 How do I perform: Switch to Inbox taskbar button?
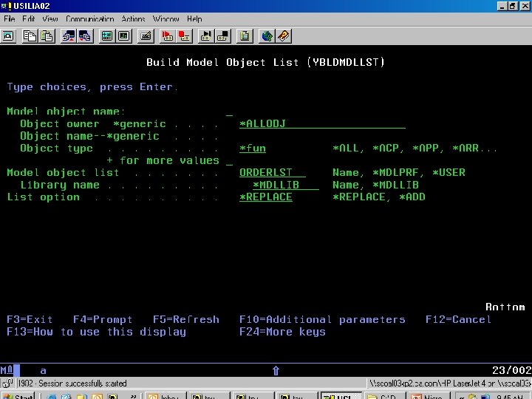coord(165,396)
